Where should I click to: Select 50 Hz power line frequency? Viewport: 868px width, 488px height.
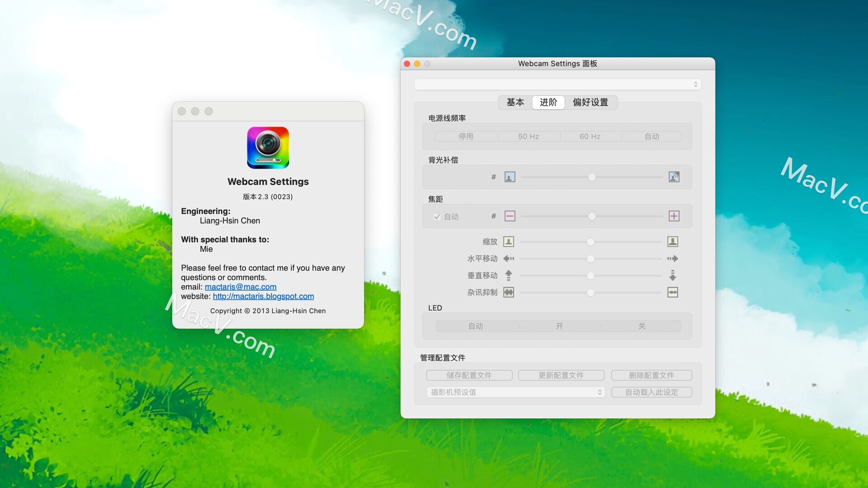click(528, 136)
